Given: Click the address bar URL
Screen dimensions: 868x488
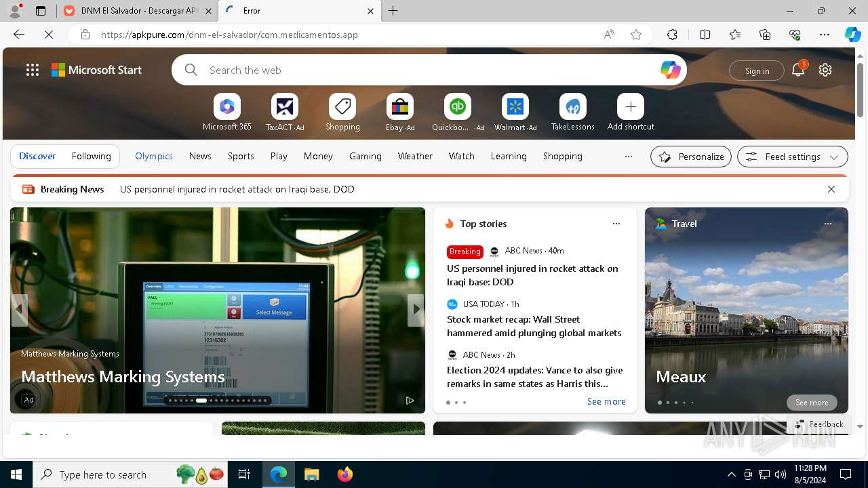Looking at the screenshot, I should click(229, 35).
